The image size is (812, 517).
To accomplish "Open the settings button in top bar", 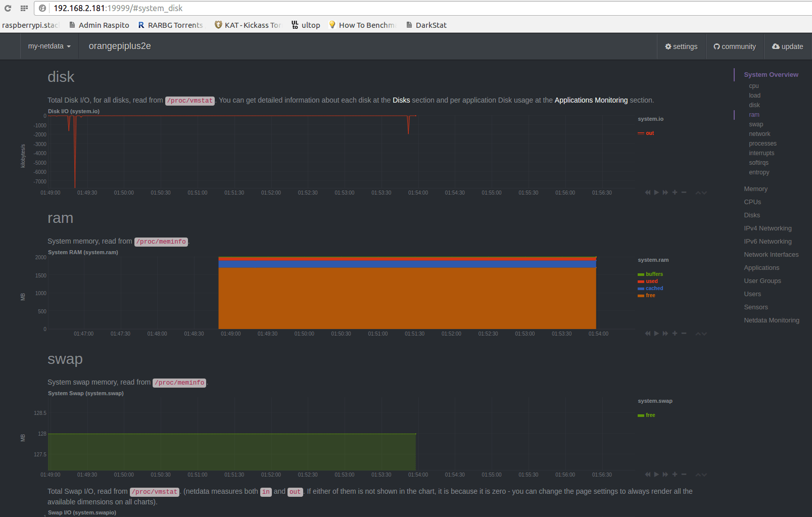I will (x=681, y=46).
